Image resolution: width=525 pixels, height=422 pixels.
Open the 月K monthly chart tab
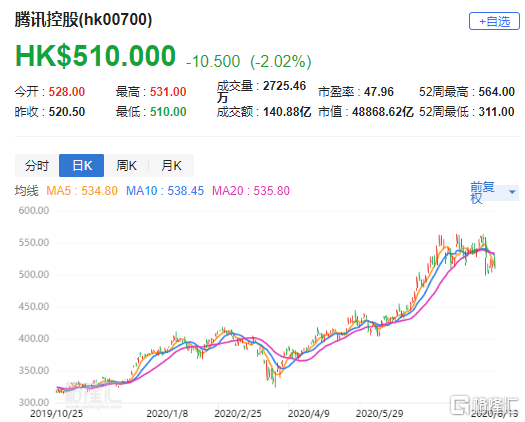click(171, 165)
